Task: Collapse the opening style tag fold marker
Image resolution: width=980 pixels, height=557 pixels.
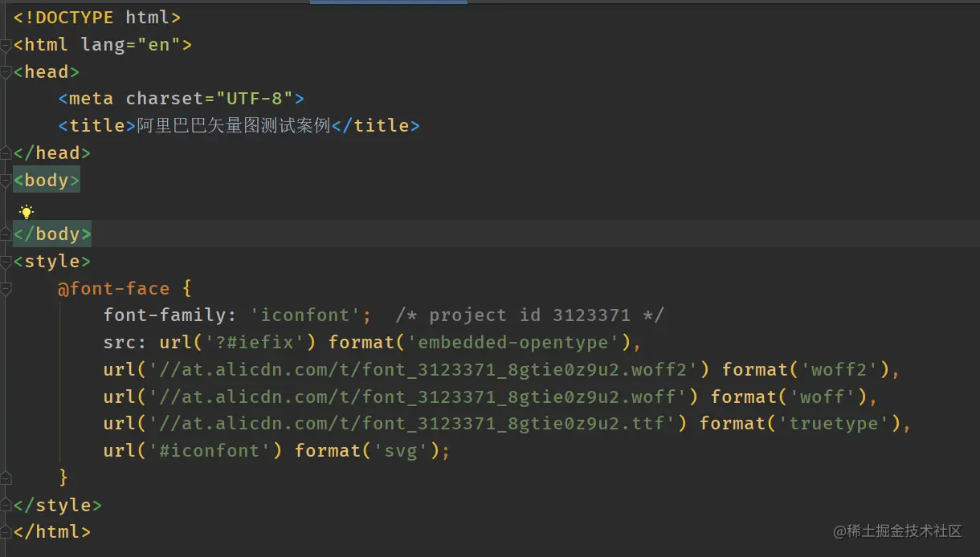Action: point(6,262)
